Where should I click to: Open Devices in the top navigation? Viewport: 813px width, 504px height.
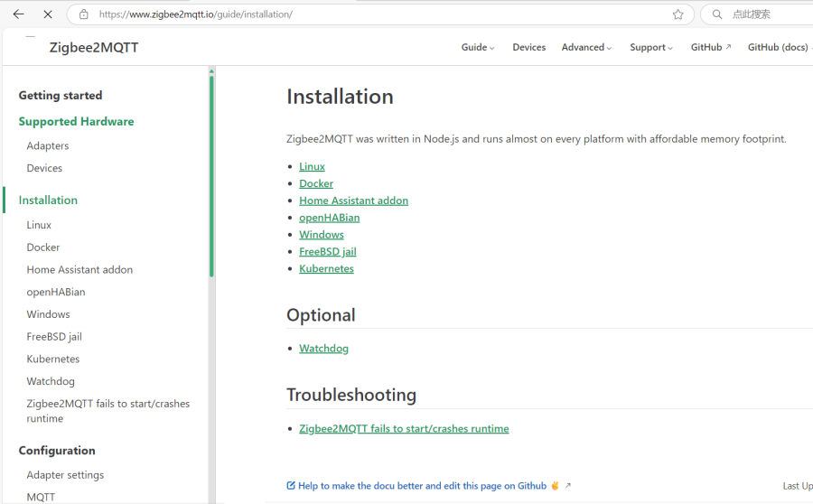point(528,47)
